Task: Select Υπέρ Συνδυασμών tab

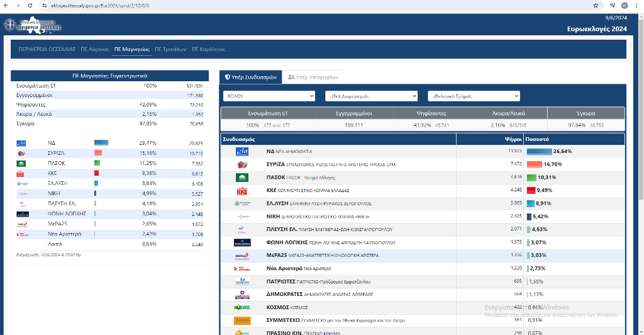Action: (x=250, y=77)
